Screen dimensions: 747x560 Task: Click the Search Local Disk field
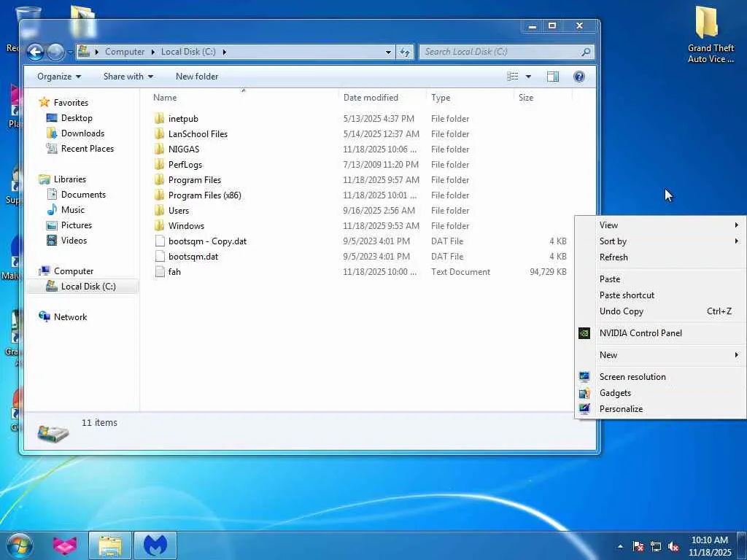click(x=500, y=52)
